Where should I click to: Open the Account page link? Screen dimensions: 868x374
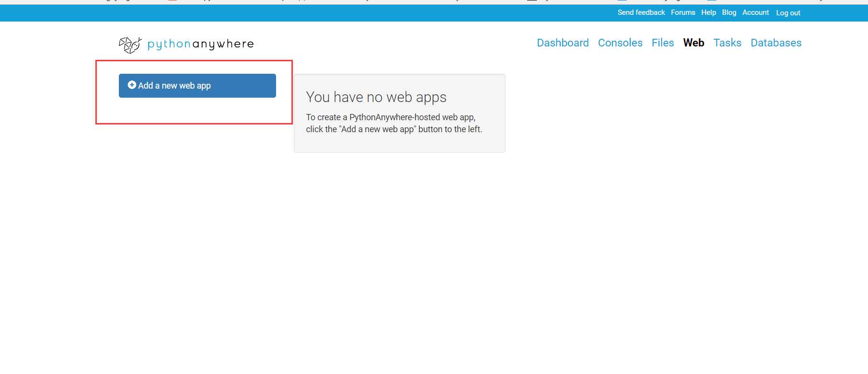click(x=755, y=12)
